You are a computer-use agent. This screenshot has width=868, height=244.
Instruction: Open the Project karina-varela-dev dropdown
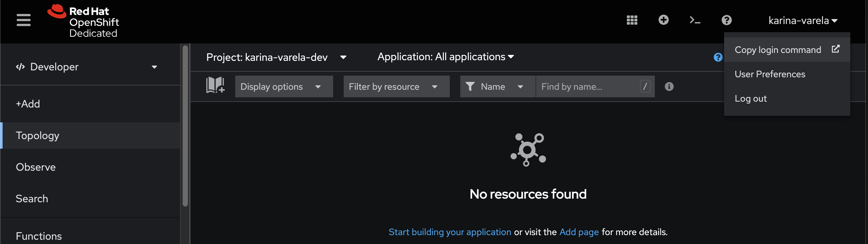(276, 57)
